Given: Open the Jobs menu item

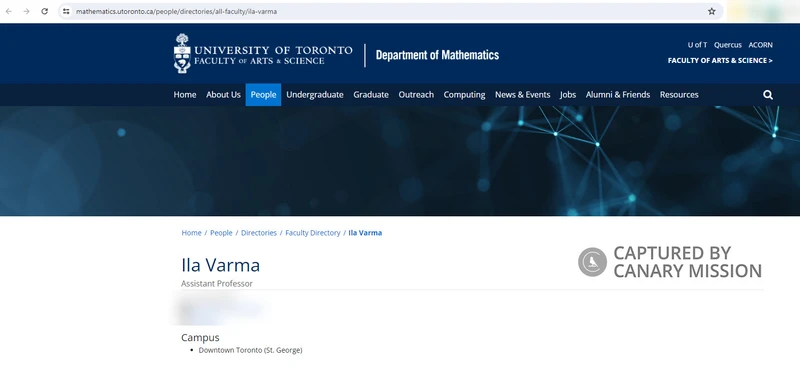Looking at the screenshot, I should pyautogui.click(x=568, y=95).
